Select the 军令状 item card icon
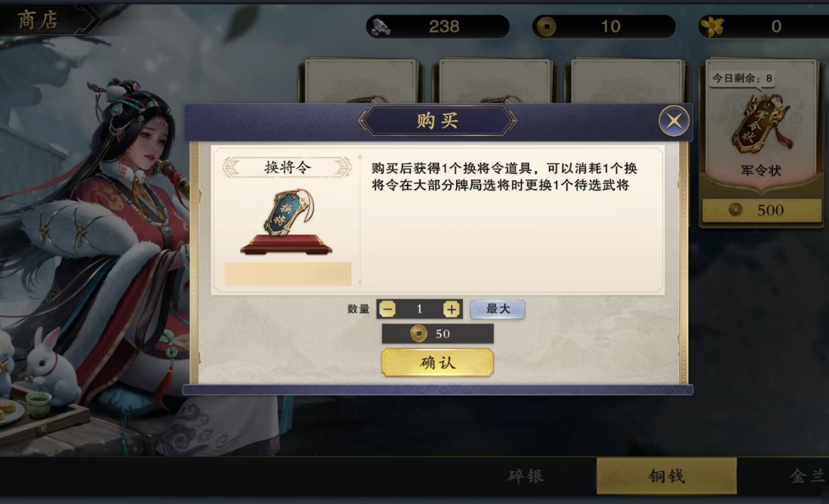Image resolution: width=829 pixels, height=504 pixels. click(x=761, y=125)
